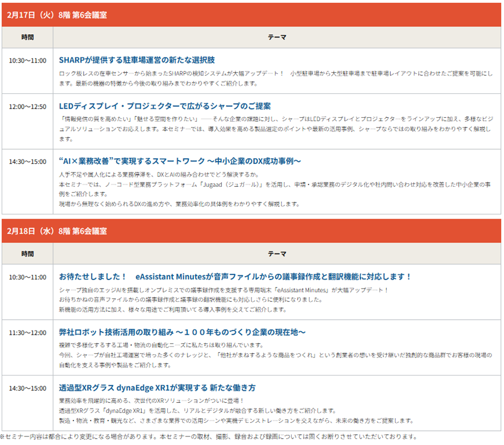Click the description mentioning Jugaad (ジュガール) platform

click(273, 186)
